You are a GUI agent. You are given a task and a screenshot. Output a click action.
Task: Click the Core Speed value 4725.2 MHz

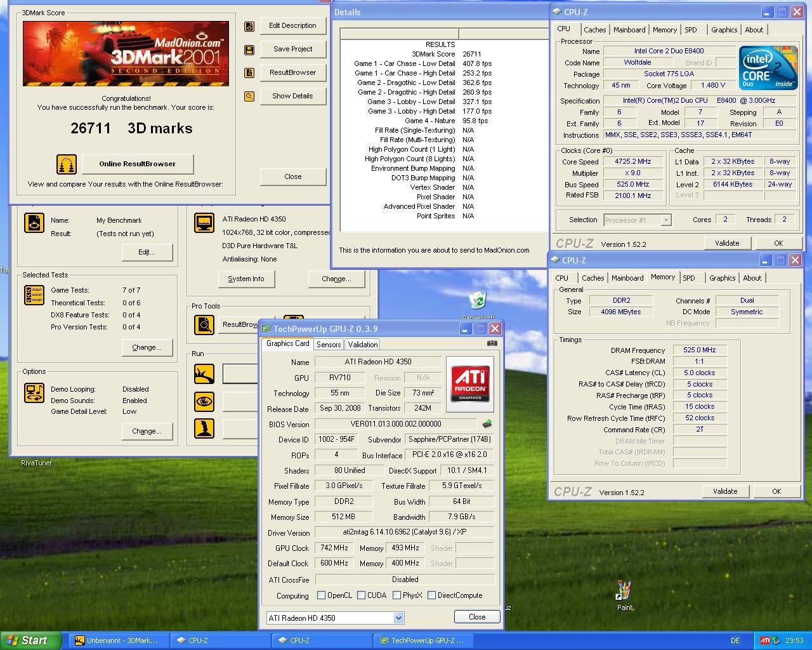coord(633,162)
